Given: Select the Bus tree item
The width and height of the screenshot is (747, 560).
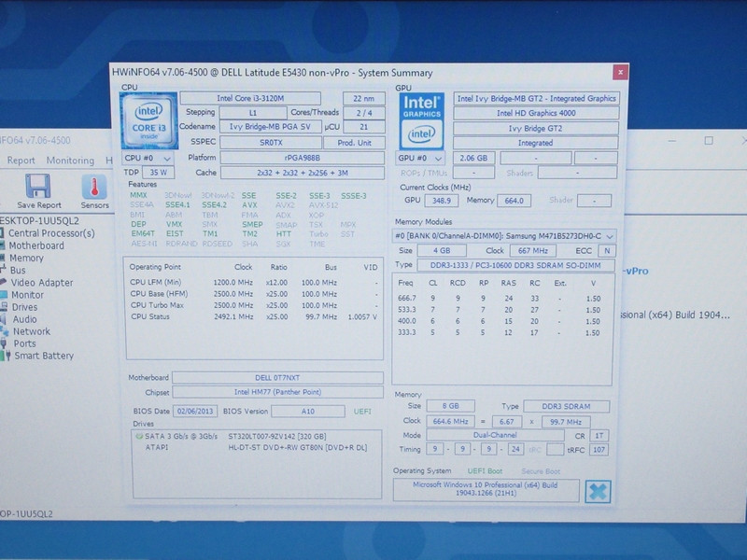Looking at the screenshot, I should coord(18,270).
